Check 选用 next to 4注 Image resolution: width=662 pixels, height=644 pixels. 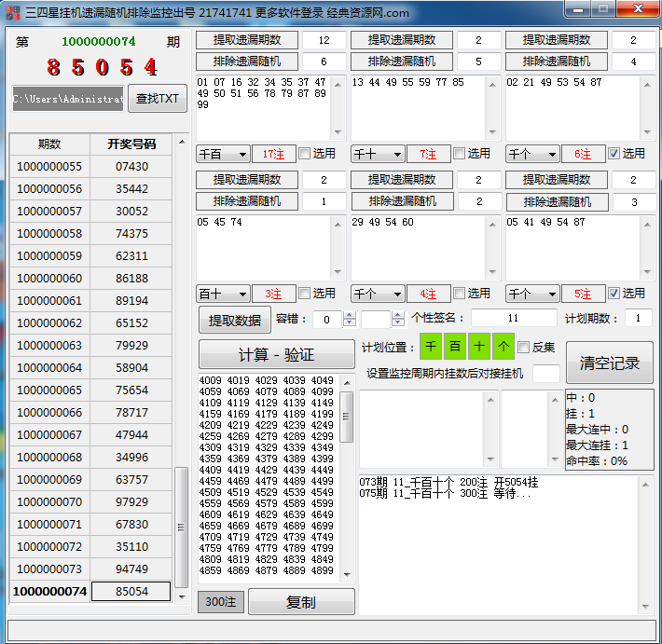[x=459, y=294]
